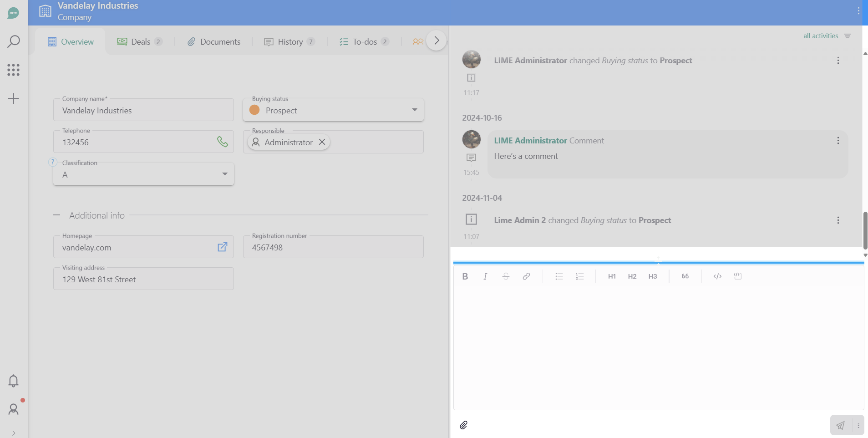Open homepage external link icon
Screen dimensions: 868x438
222,247
